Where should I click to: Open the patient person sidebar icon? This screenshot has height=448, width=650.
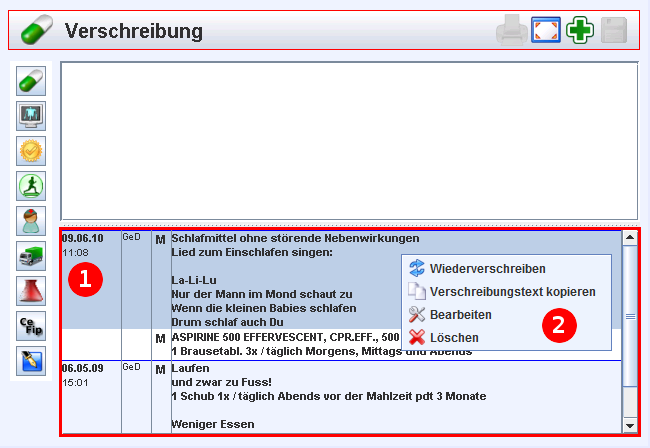(32, 221)
